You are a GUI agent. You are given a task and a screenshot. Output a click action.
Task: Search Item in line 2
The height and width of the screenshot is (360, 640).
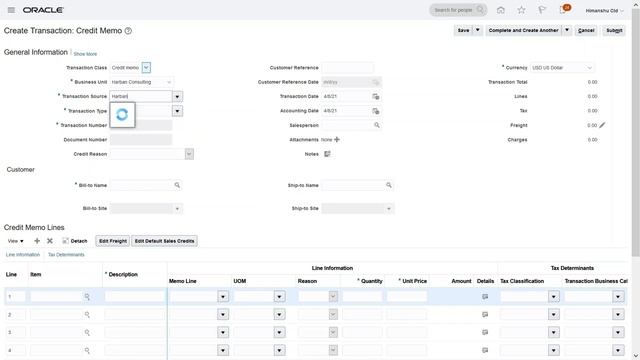tap(87, 315)
